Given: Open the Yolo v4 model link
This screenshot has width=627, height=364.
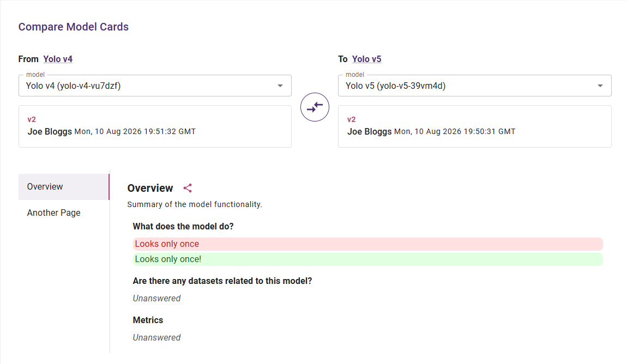Looking at the screenshot, I should pos(58,59).
